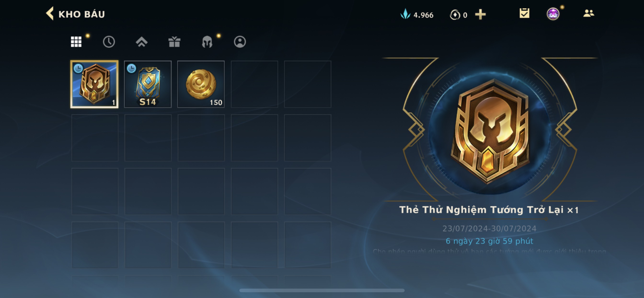Open the profile circle filter tab
The height and width of the screenshot is (298, 644).
pyautogui.click(x=240, y=42)
